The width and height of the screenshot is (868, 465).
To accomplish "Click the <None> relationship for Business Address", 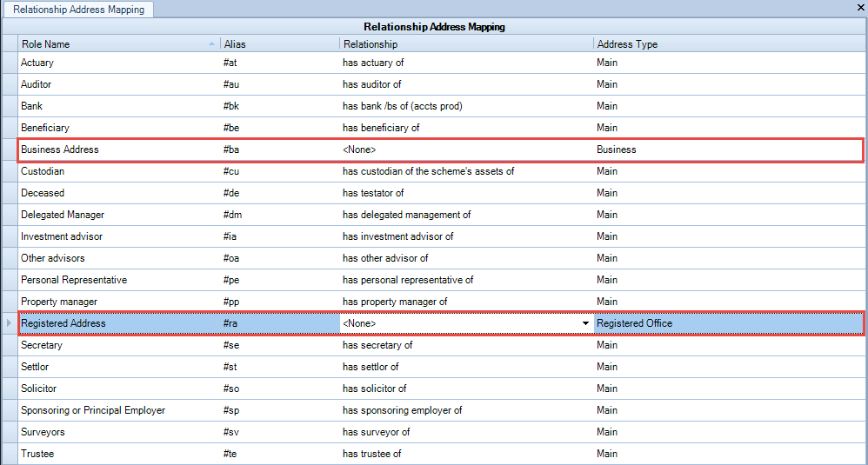I will pos(466,149).
